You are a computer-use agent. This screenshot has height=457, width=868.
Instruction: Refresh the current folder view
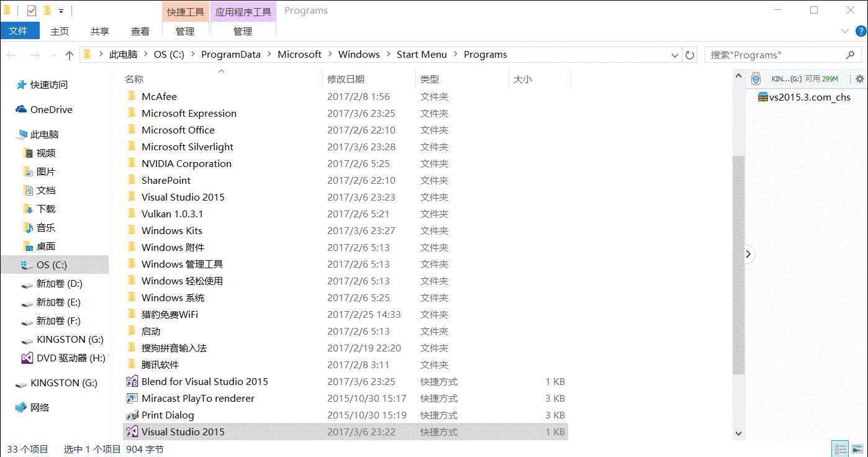click(690, 55)
